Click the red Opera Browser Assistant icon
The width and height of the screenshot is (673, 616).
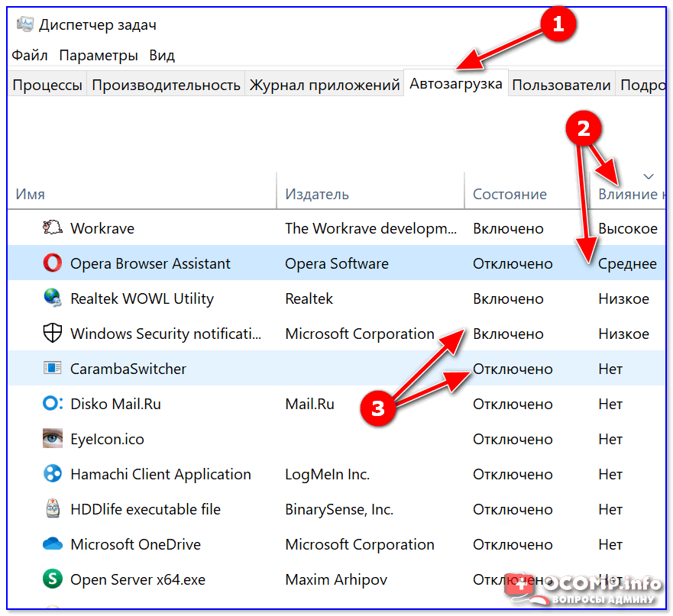[x=53, y=263]
